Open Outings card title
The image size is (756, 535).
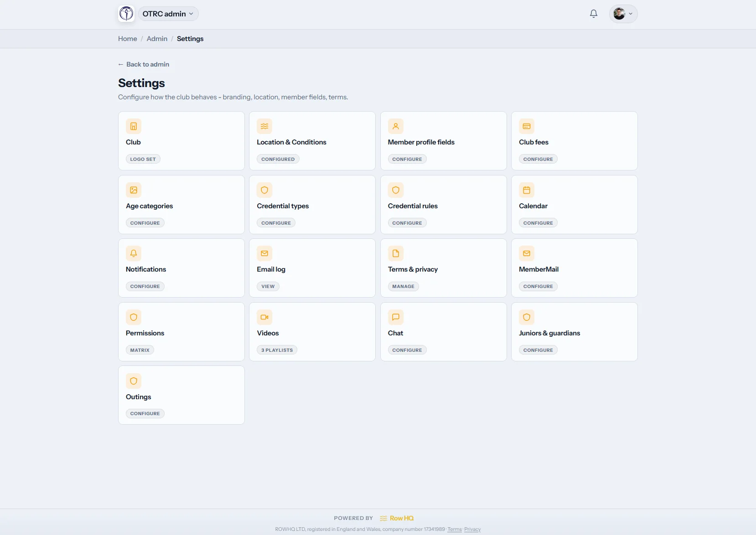coord(139,397)
